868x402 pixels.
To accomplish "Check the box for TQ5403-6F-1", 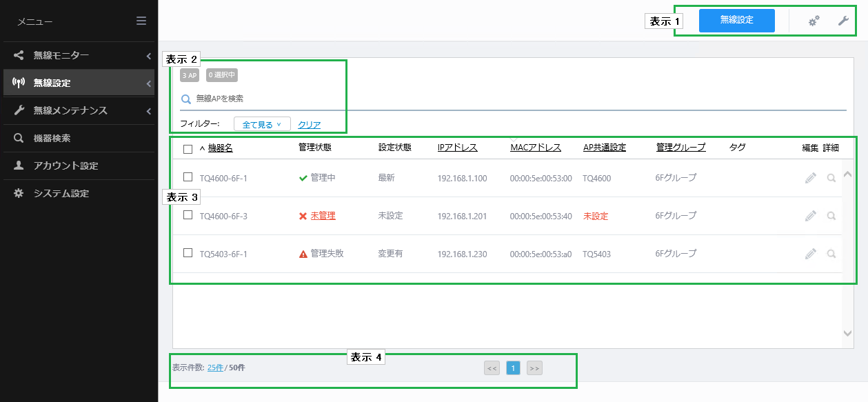I will [x=188, y=253].
